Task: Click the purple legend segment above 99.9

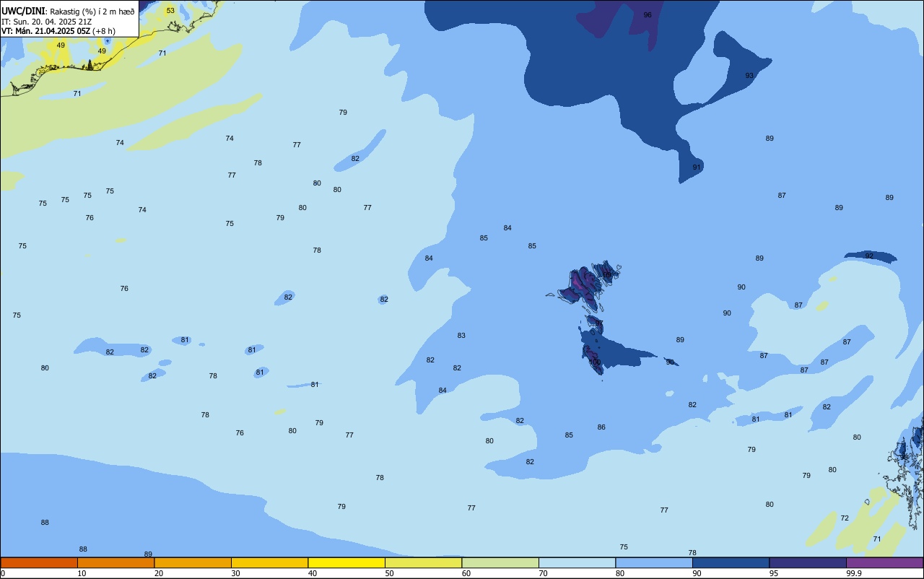Action: [x=884, y=562]
